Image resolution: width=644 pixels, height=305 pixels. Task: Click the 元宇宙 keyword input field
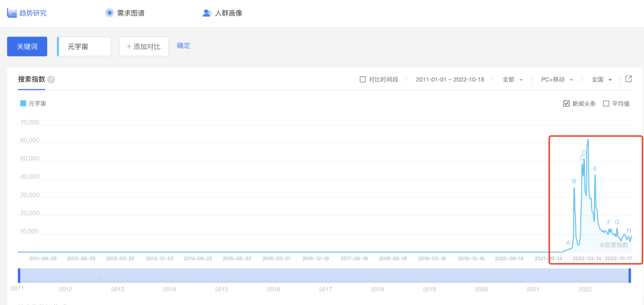coord(85,47)
